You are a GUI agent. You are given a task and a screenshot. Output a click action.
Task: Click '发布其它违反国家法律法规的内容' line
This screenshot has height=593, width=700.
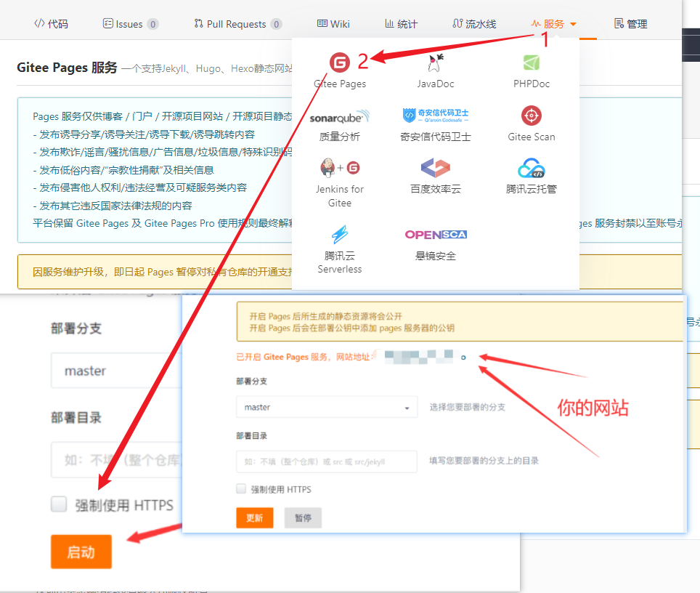tap(113, 206)
